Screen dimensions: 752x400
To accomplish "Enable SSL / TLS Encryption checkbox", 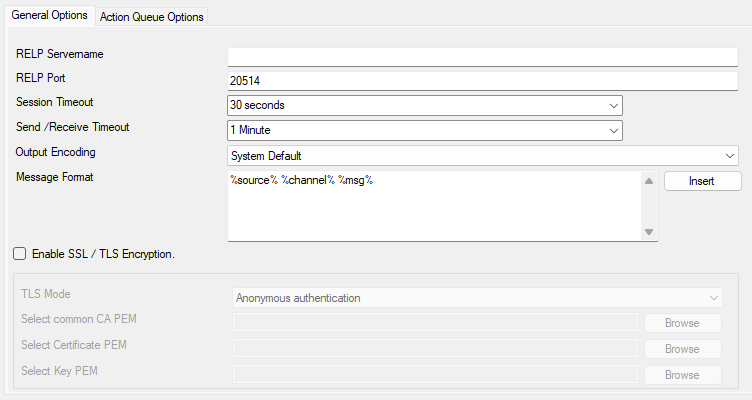I will point(20,254).
